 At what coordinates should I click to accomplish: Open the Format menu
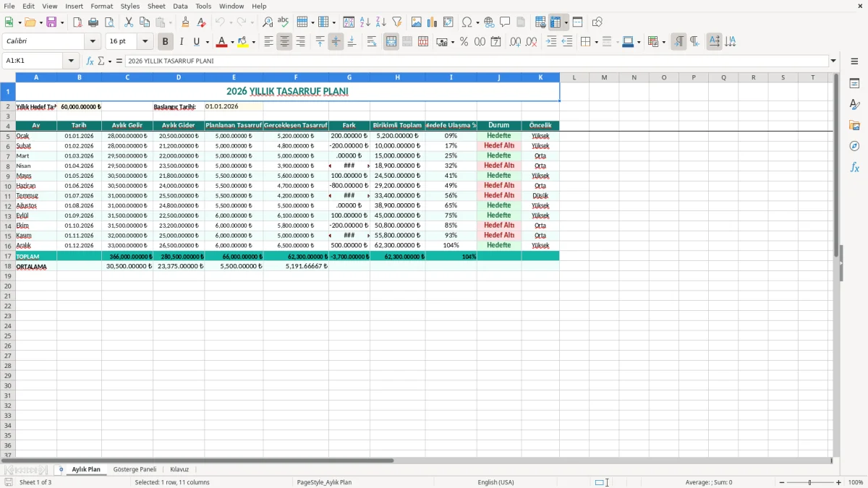[102, 6]
